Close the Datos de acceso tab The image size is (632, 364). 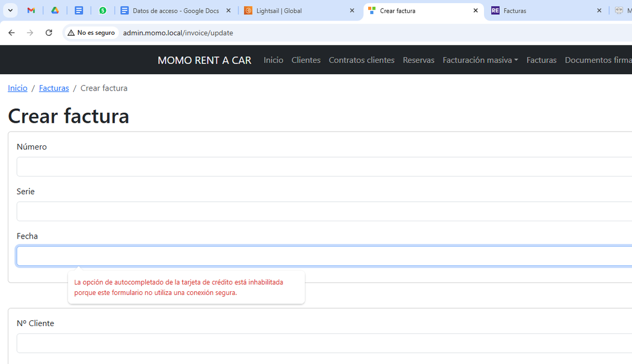point(229,11)
